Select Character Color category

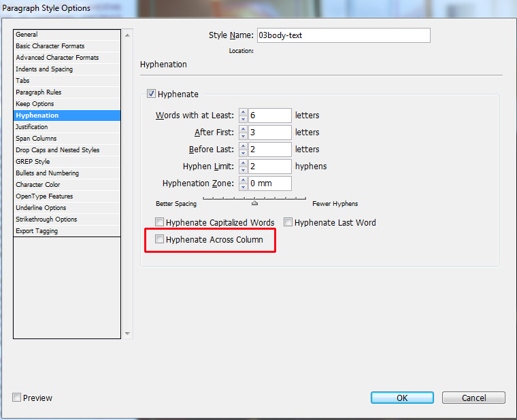67,184
